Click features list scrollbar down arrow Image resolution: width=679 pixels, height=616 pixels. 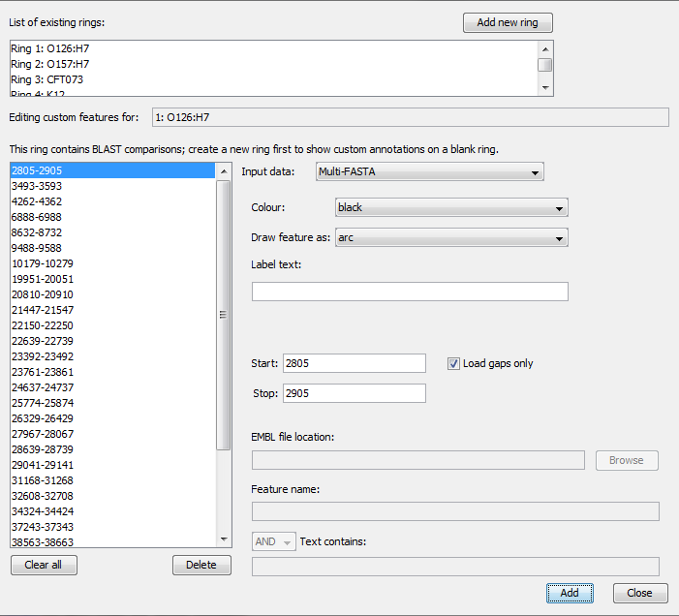[224, 539]
